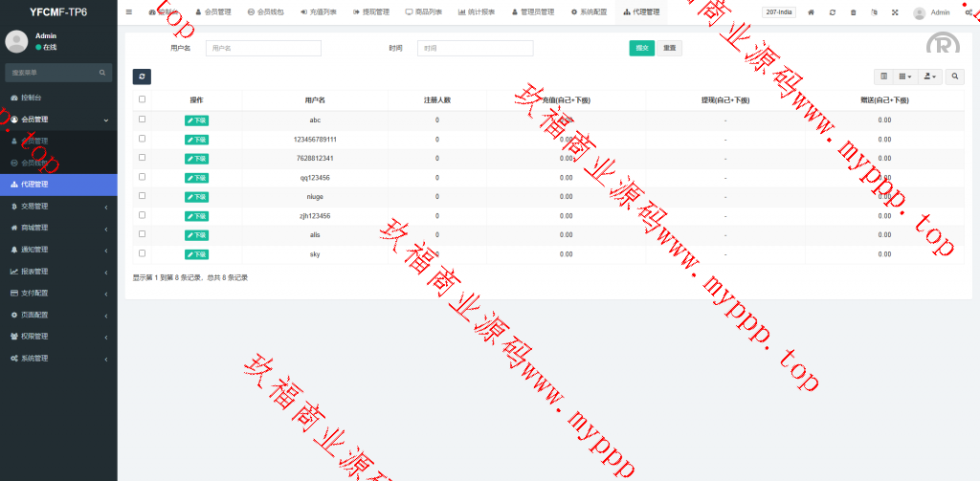Refresh the table with dark reload button
This screenshot has height=481, width=980.
[142, 77]
